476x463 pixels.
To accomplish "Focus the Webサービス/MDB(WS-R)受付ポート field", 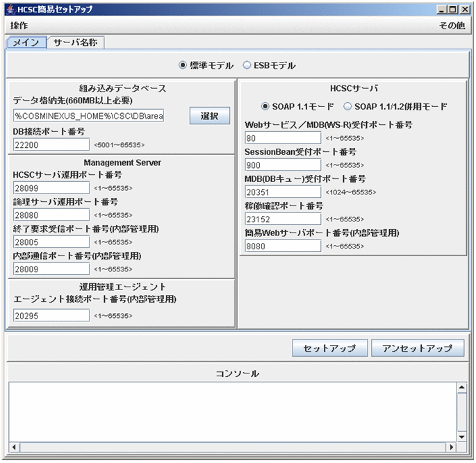I will pyautogui.click(x=283, y=138).
